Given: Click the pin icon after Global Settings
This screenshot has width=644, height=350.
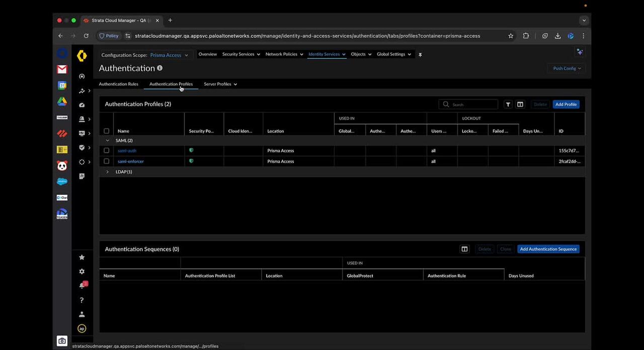Looking at the screenshot, I should tap(420, 54).
